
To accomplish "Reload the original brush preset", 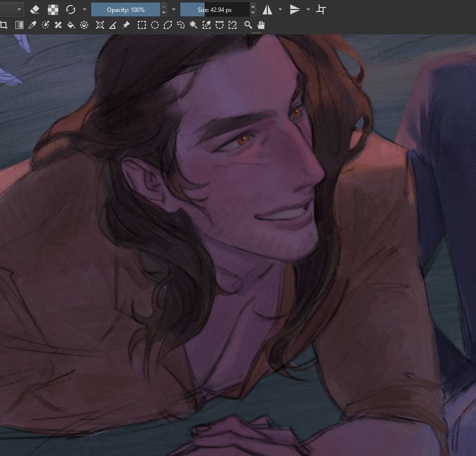I will pos(71,10).
